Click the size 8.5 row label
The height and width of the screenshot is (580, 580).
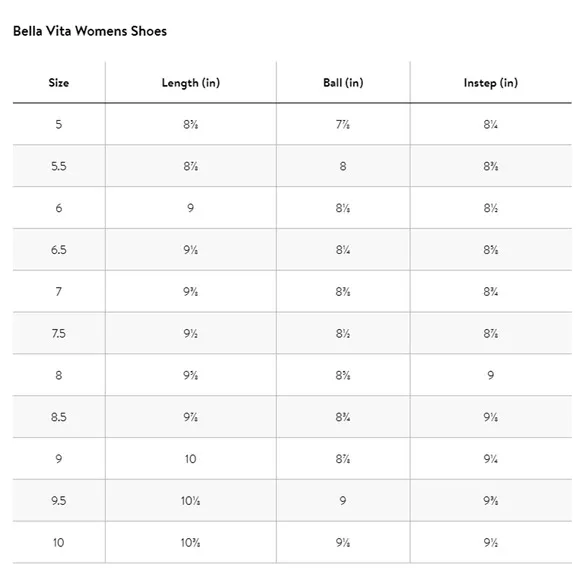[59, 417]
